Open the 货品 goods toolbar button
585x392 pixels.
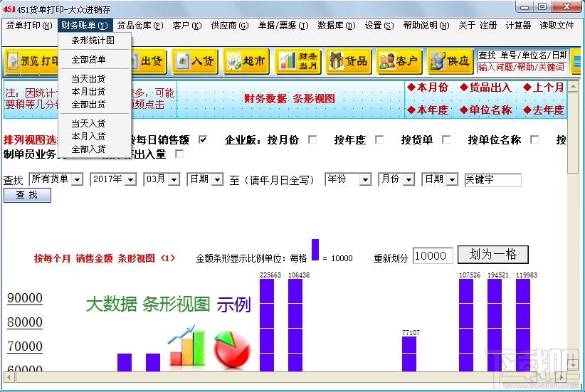click(x=349, y=60)
